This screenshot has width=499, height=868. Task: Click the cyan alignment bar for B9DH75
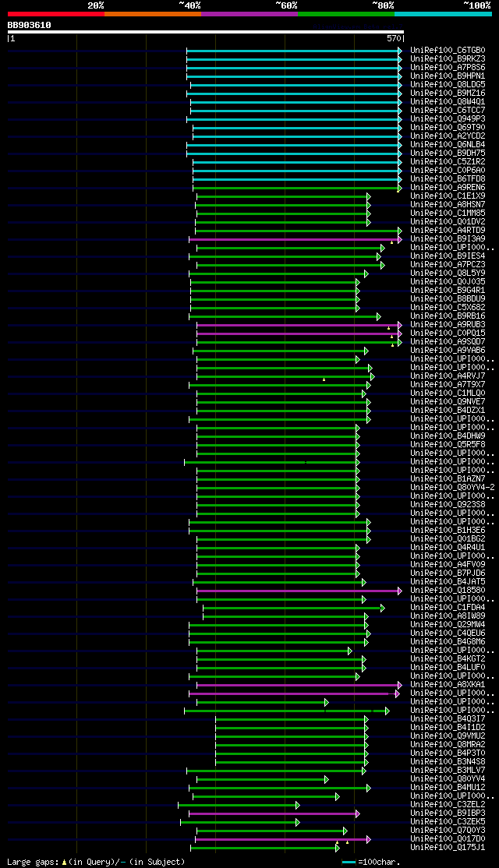click(x=294, y=153)
